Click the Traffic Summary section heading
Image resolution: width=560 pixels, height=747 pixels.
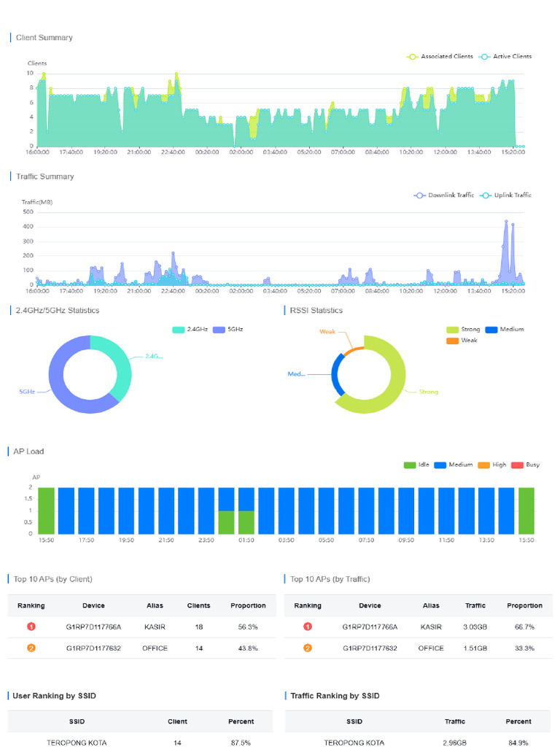point(44,177)
